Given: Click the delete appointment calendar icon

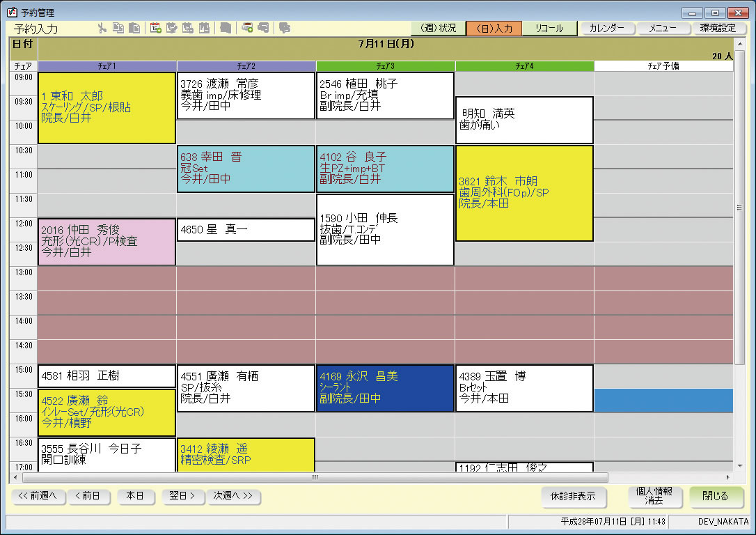Looking at the screenshot, I should point(187,29).
